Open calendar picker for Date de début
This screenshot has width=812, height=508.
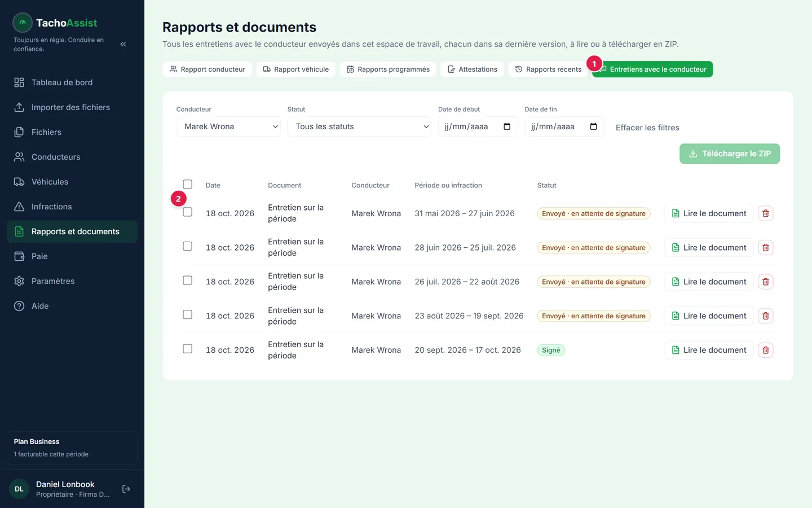pyautogui.click(x=507, y=126)
